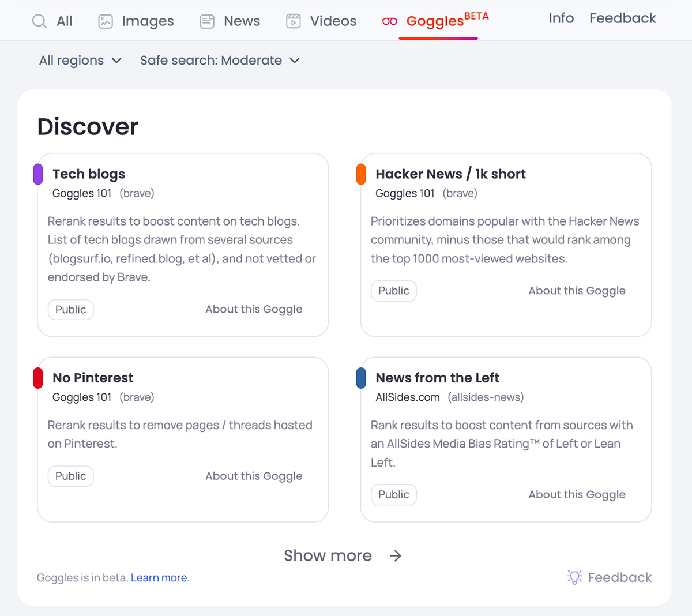The image size is (692, 616).
Task: Expand the All regions dropdown
Action: 80,61
